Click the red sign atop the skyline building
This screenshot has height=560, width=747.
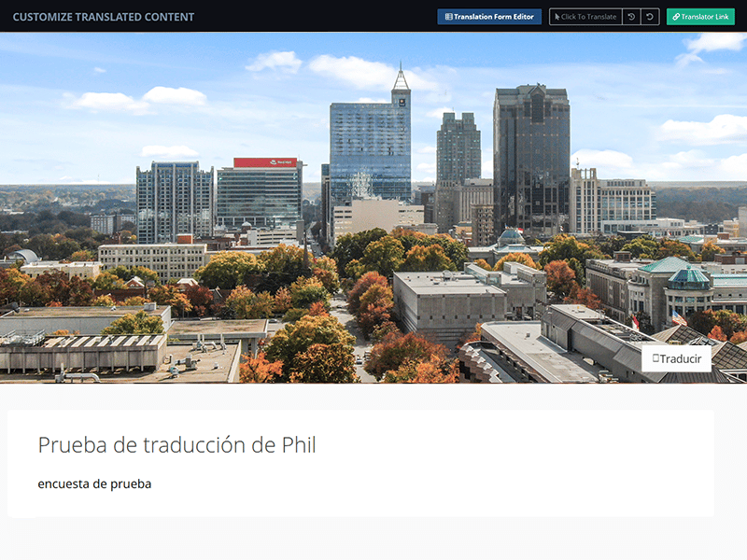pyautogui.click(x=265, y=162)
